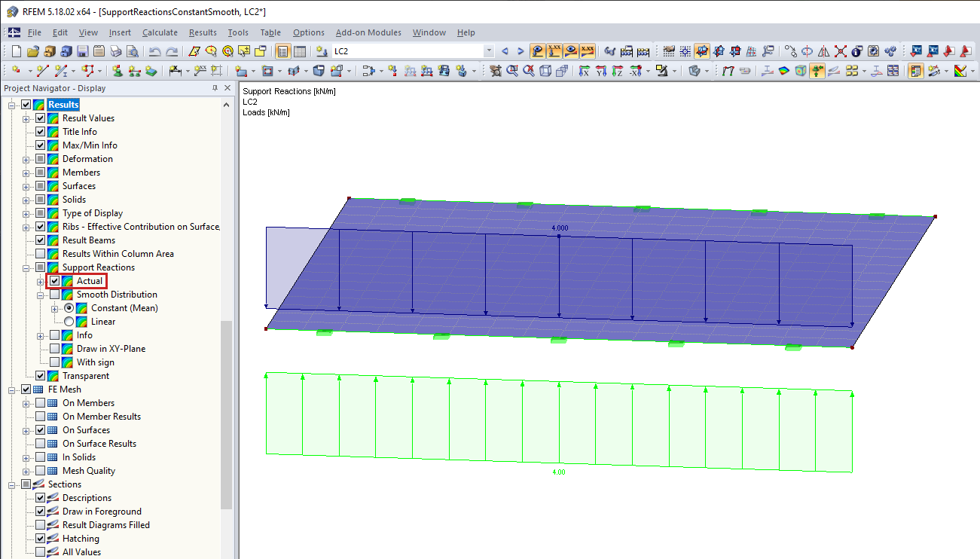
Task: Open an existing project file
Action: (x=32, y=50)
